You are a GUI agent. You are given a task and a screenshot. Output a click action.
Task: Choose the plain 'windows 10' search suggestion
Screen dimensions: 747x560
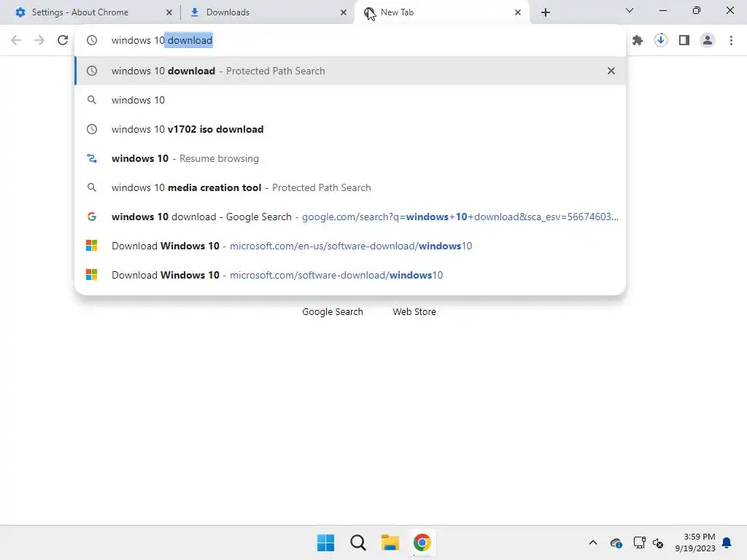pyautogui.click(x=350, y=100)
